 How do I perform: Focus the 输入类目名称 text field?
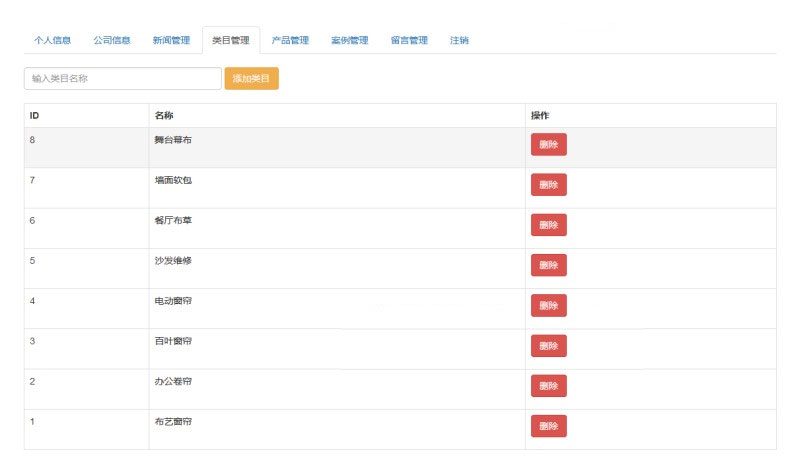click(x=122, y=78)
